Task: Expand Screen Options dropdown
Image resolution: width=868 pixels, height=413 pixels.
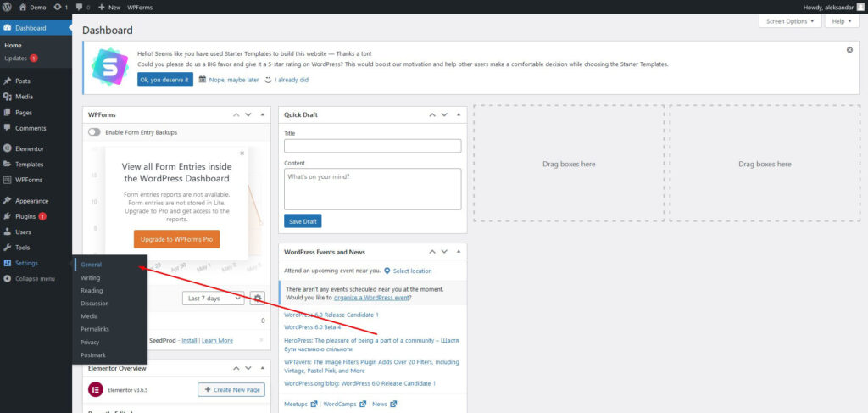Action: point(790,21)
